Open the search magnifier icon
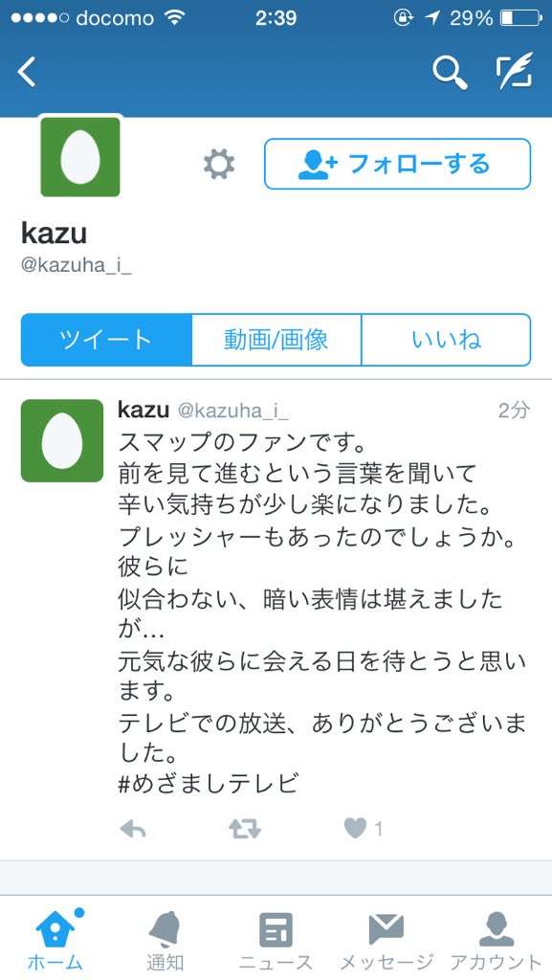The height and width of the screenshot is (980, 552). point(451,72)
